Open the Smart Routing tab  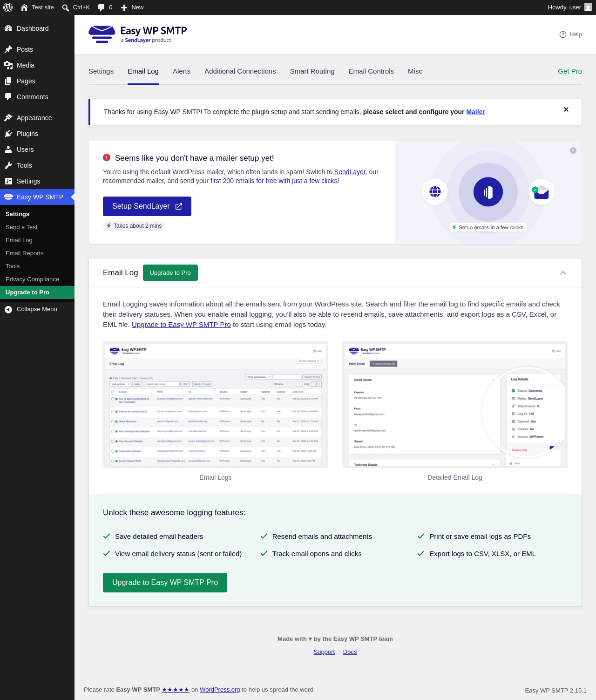[x=312, y=71]
